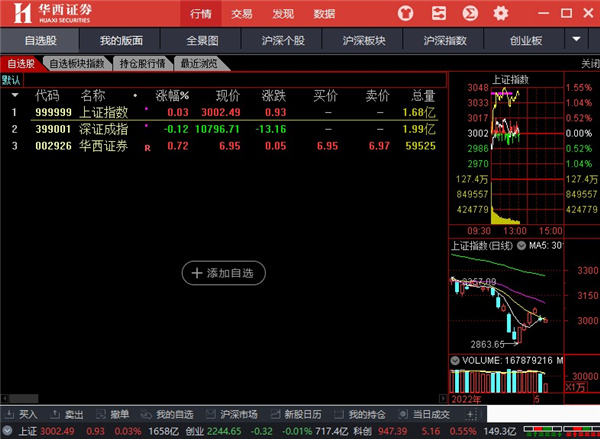Viewport: 600px width, 439px height.
Task: Switch to the 创业板 tab
Action: [x=526, y=40]
